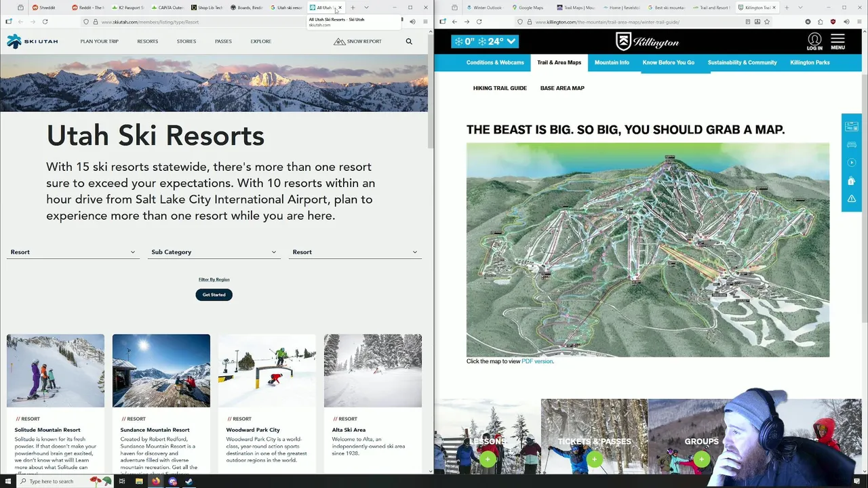The image size is (868, 488).
Task: Switch to Conditions & Webcams tab
Action: 495,62
